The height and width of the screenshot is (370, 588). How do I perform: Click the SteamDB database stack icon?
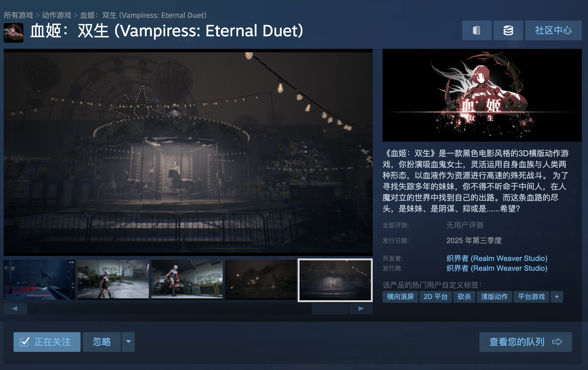[508, 30]
